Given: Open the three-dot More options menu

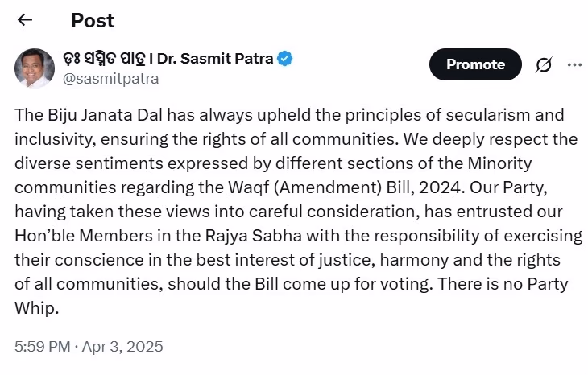Looking at the screenshot, I should pos(574,64).
